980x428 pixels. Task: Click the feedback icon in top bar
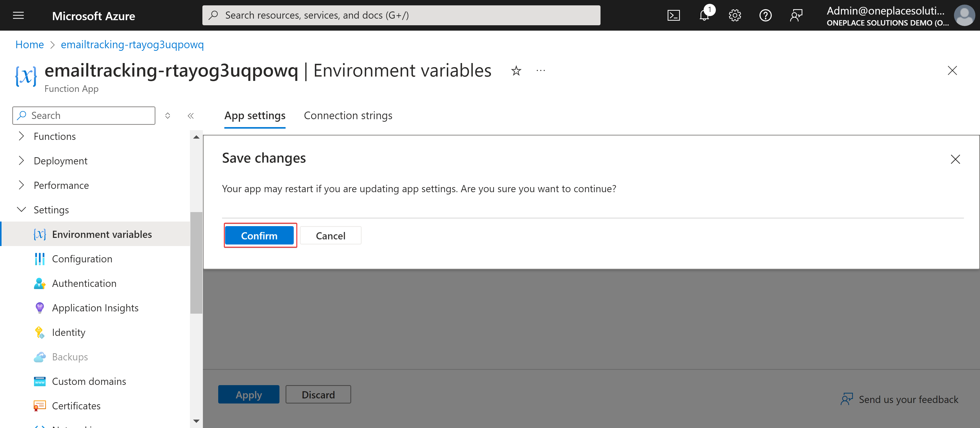click(x=796, y=15)
